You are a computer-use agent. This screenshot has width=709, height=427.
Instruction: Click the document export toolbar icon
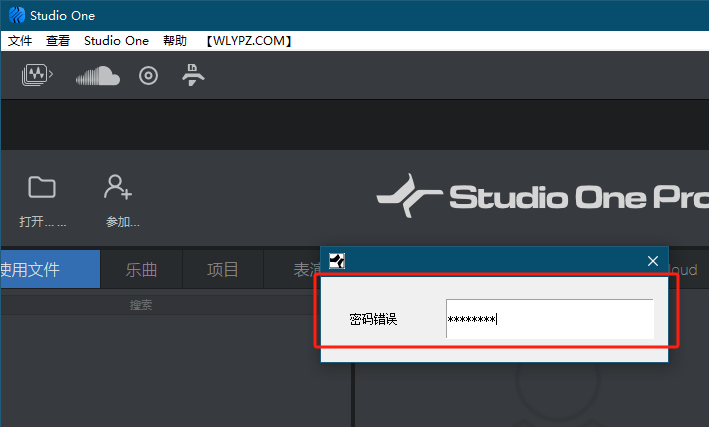click(x=193, y=75)
